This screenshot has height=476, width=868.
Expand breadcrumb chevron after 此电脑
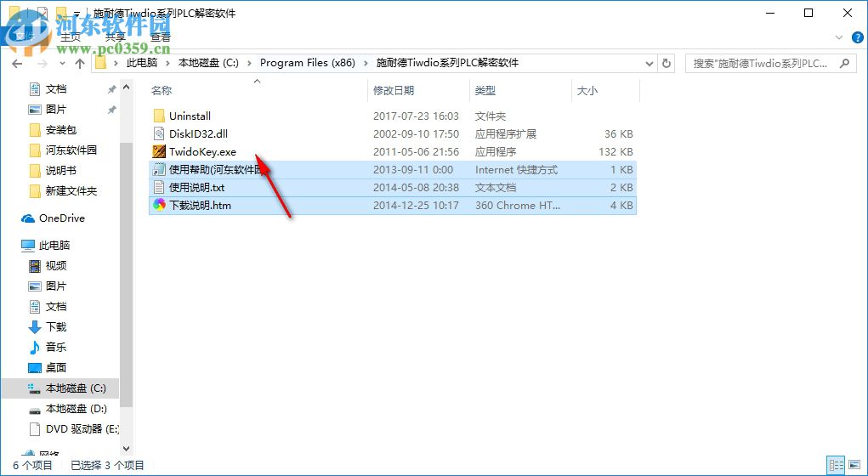[x=168, y=63]
